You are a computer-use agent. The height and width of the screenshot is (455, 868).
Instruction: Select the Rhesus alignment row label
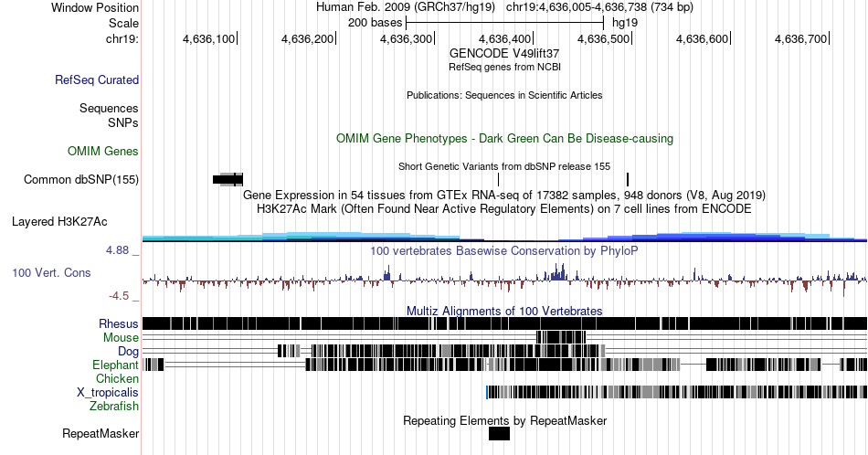(x=119, y=323)
